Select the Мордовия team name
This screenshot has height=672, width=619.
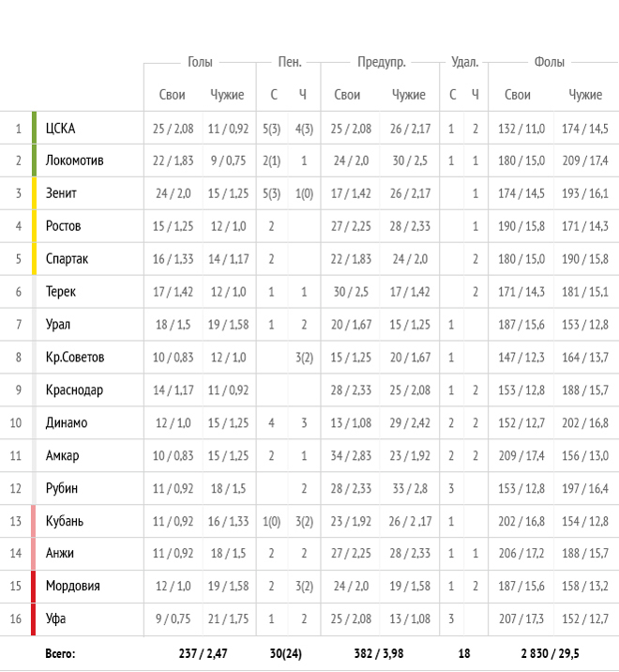coord(73,586)
